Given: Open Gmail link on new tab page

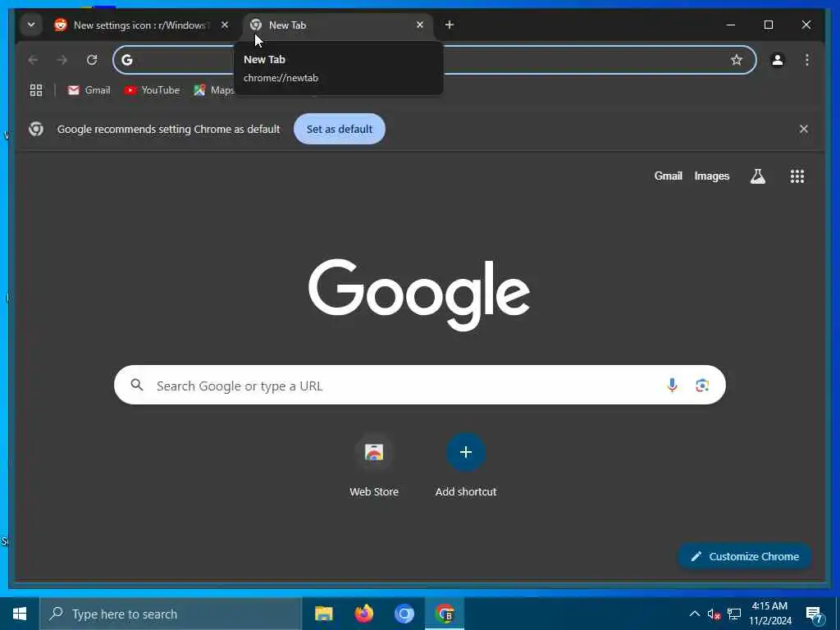Looking at the screenshot, I should click(x=668, y=176).
